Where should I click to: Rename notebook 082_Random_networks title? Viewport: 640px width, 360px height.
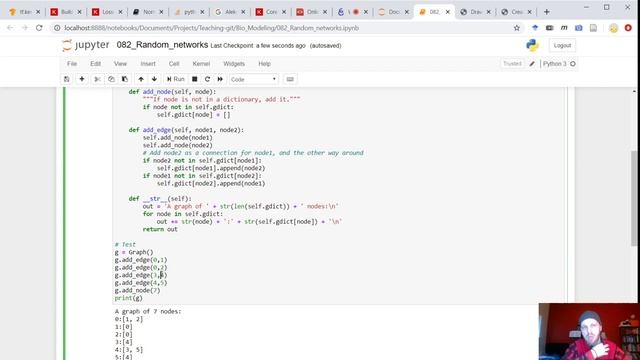(x=162, y=45)
